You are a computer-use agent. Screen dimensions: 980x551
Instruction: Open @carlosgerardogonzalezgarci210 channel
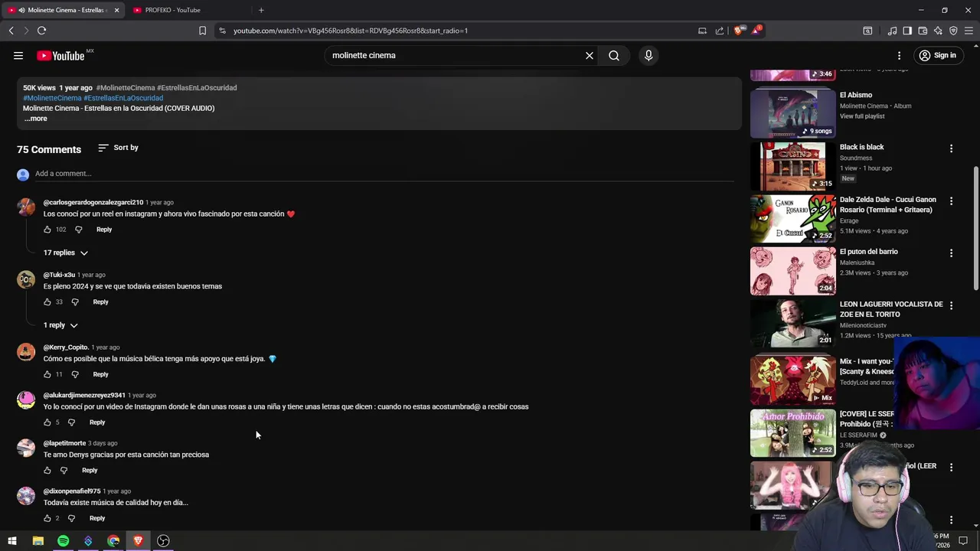click(x=93, y=203)
